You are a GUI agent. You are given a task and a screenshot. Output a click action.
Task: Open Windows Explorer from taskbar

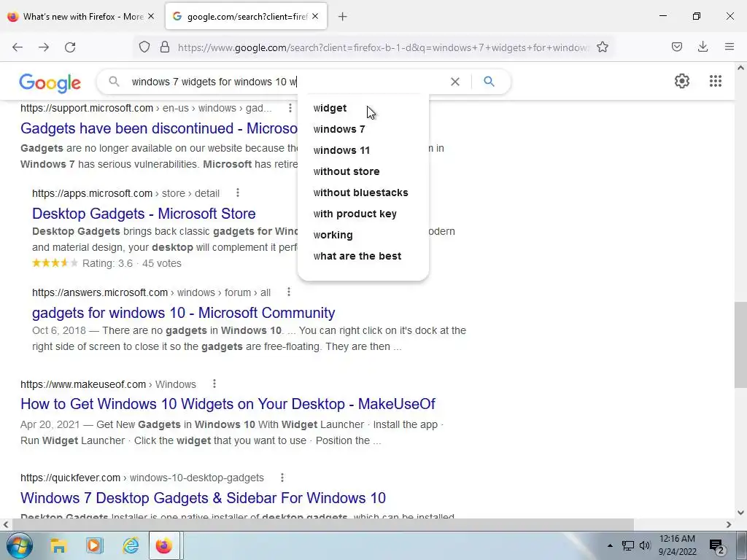[58, 545]
